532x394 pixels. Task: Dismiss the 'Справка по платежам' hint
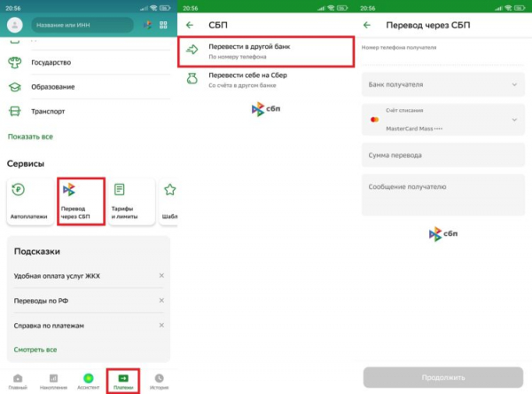161,325
